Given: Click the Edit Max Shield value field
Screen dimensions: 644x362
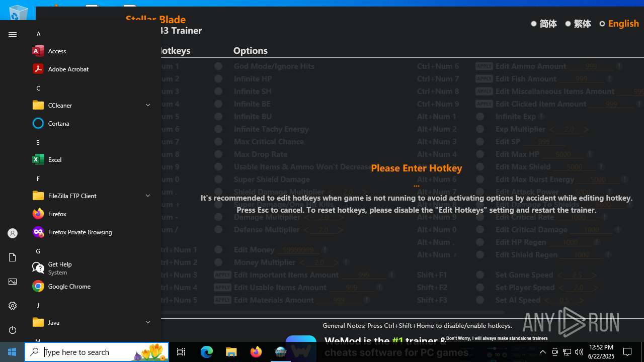Looking at the screenshot, I should tap(574, 167).
